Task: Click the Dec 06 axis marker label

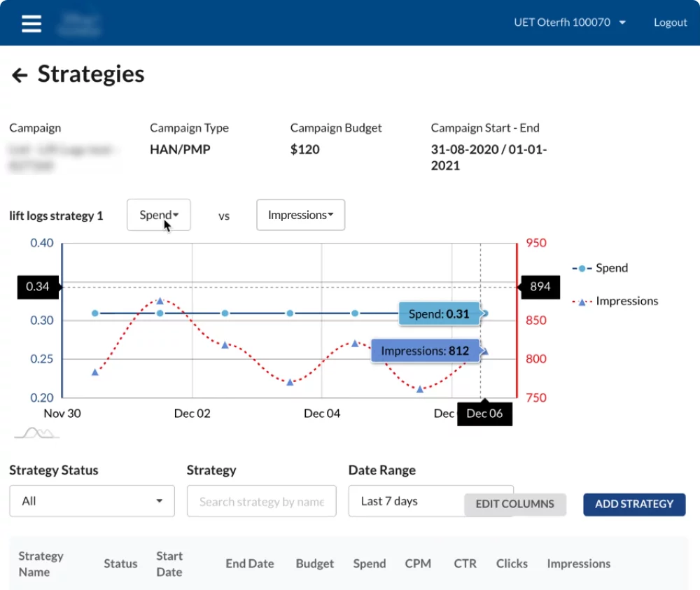Action: coord(484,414)
